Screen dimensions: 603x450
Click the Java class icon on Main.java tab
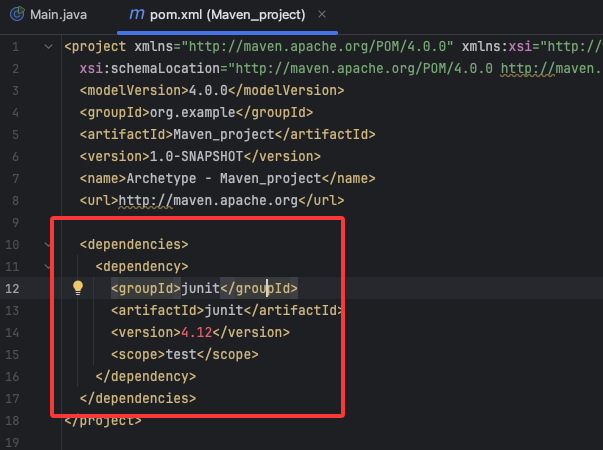pyautogui.click(x=15, y=15)
